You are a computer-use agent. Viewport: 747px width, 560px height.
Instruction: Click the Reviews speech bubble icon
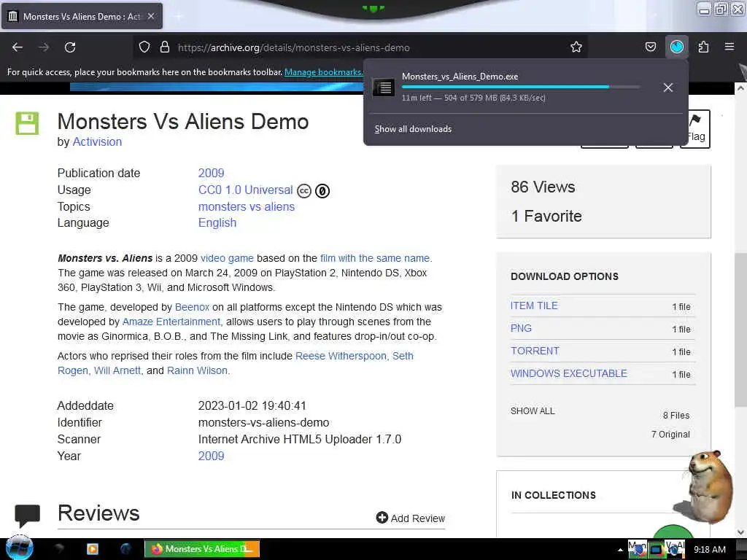click(27, 516)
